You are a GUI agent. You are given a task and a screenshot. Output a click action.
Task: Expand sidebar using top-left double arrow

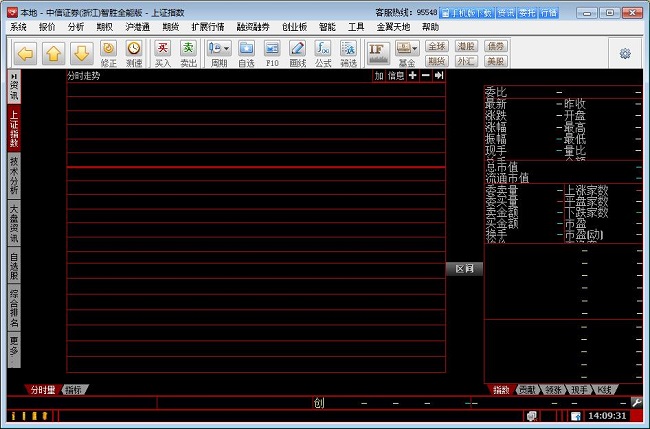[14, 75]
